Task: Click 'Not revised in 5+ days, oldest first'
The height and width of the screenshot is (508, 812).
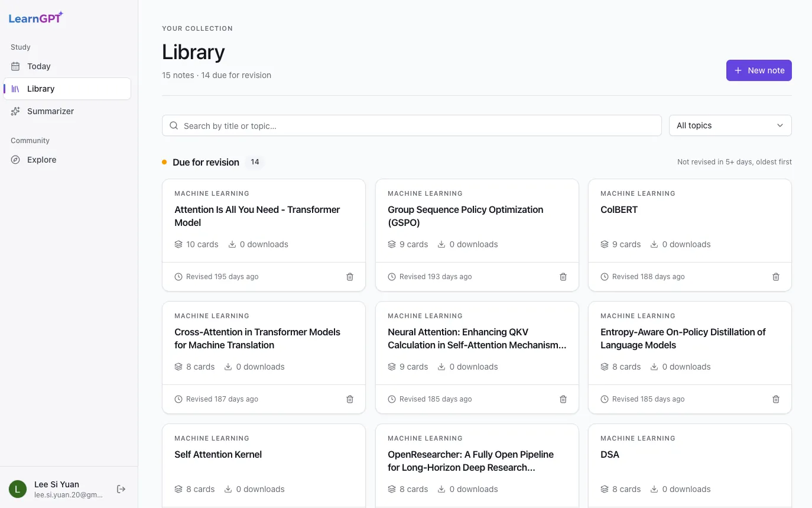Action: pyautogui.click(x=735, y=162)
